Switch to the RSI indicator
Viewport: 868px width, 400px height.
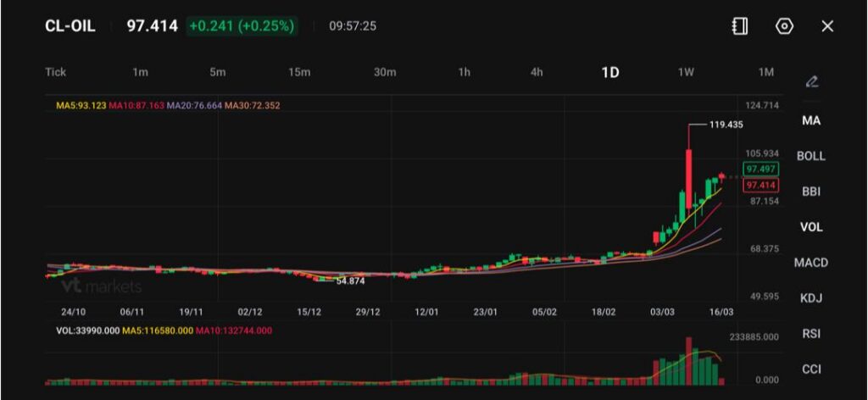pos(811,334)
